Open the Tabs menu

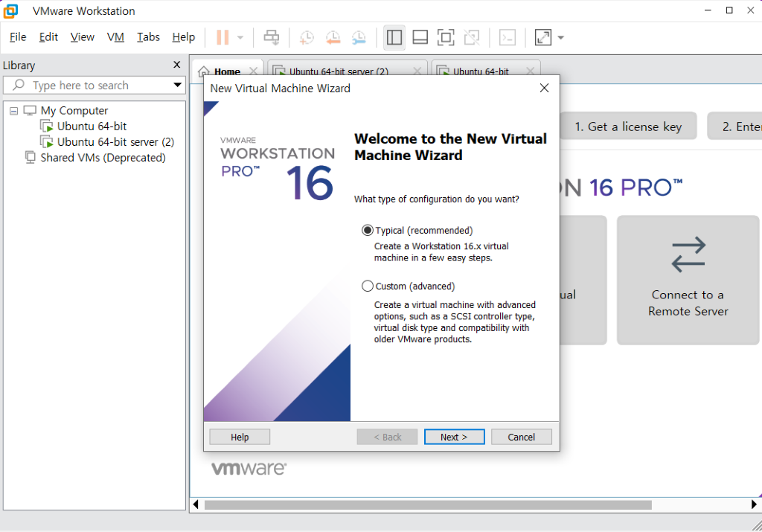[148, 37]
